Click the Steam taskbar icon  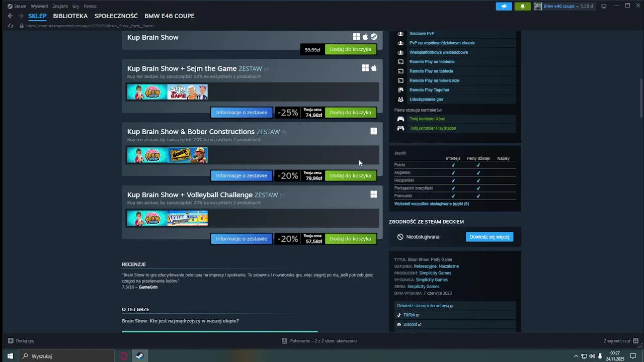tap(139, 356)
